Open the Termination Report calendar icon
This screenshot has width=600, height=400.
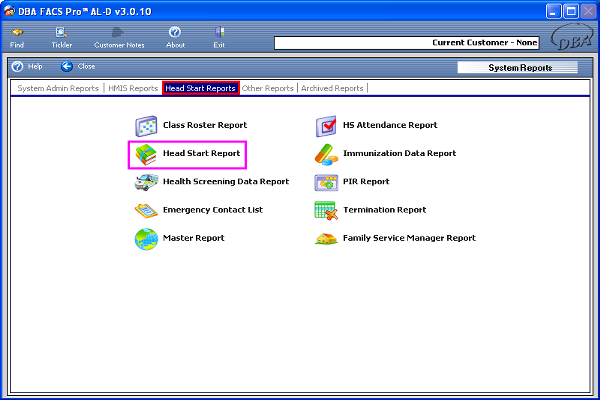327,210
